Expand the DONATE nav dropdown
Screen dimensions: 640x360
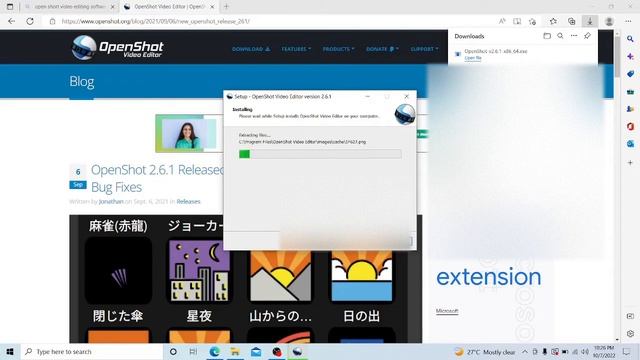382,49
